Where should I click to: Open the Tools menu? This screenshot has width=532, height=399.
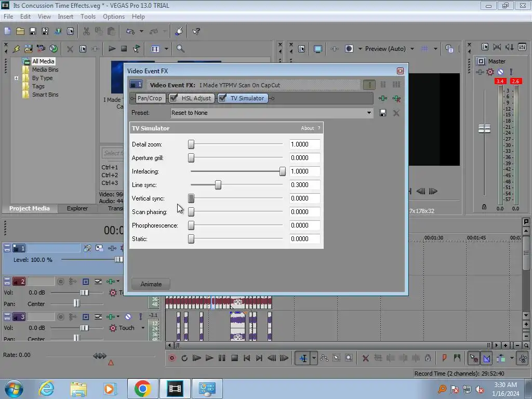pos(88,16)
